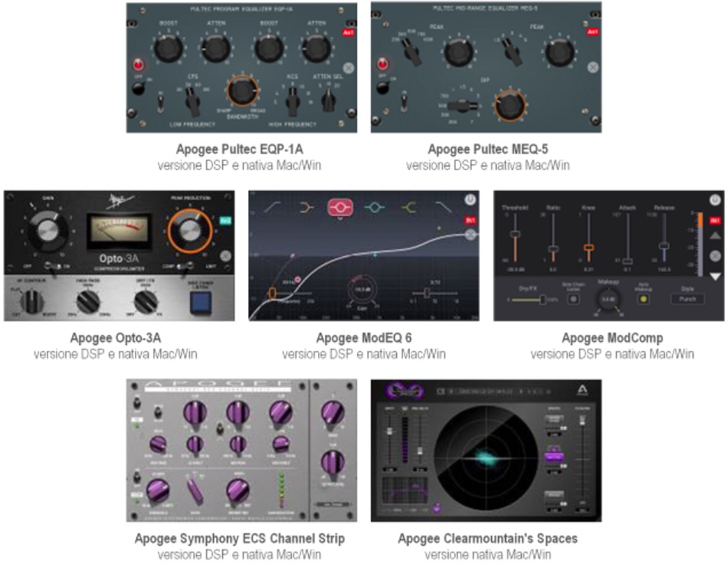Toggle Side Chain Listen in ModComp
The image size is (728, 575).
click(573, 300)
